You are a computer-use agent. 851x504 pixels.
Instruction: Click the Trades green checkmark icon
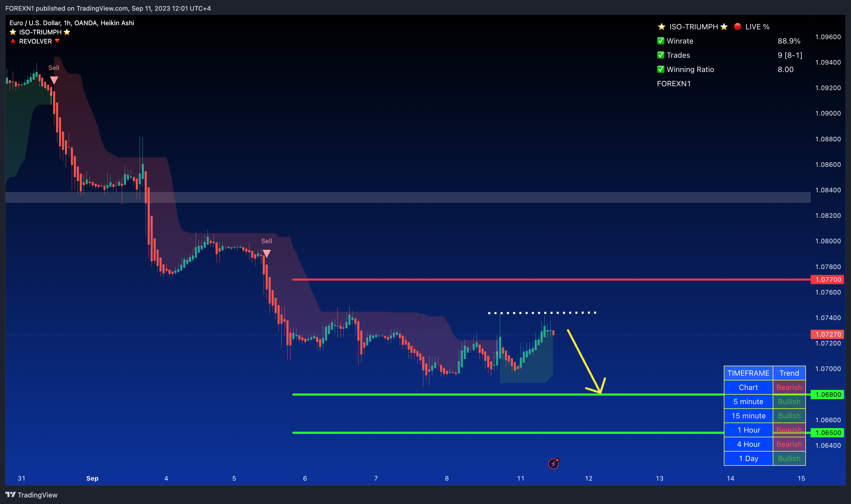pos(661,55)
